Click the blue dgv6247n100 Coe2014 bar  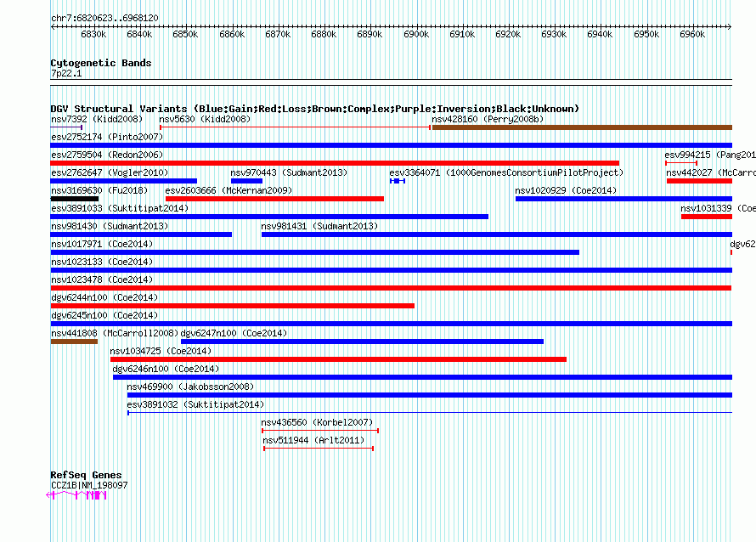pyautogui.click(x=362, y=342)
